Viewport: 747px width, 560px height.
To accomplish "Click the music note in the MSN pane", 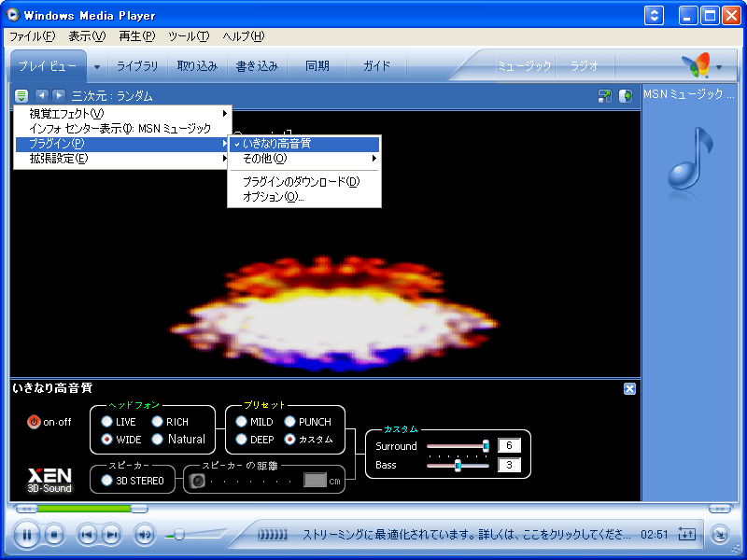I will [690, 159].
